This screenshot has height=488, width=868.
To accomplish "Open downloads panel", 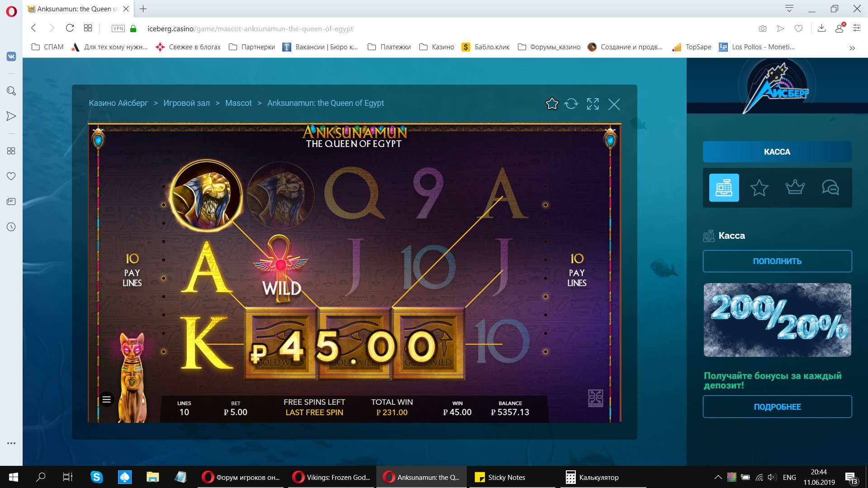I will tap(822, 28).
